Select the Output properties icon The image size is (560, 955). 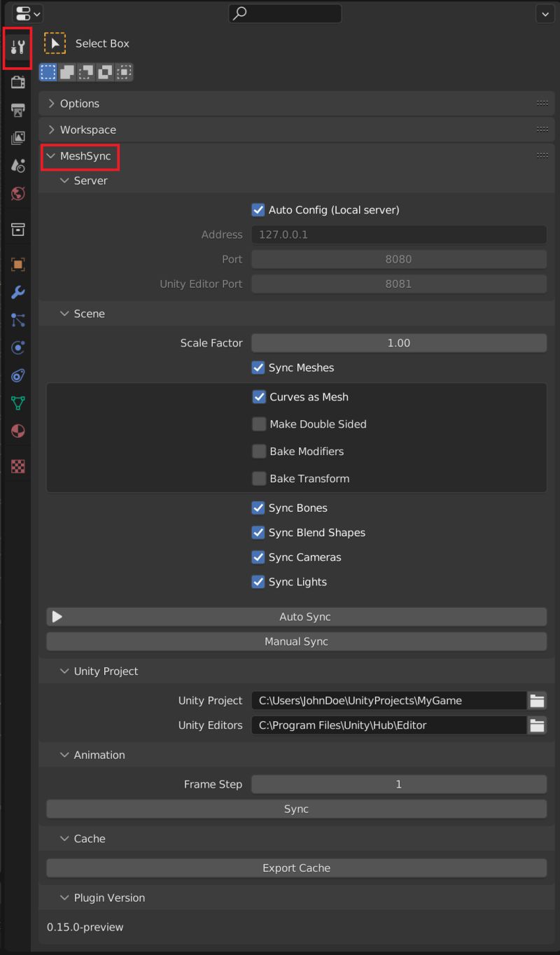point(17,110)
